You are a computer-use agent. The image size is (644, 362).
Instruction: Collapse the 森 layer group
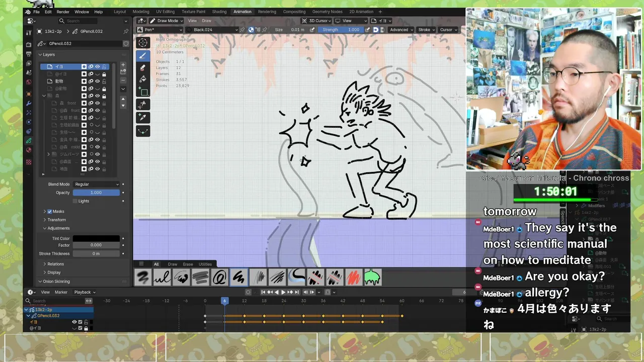(44, 96)
